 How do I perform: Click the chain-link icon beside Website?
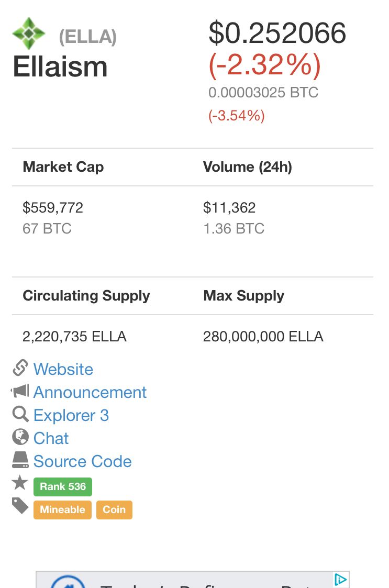[x=20, y=368]
